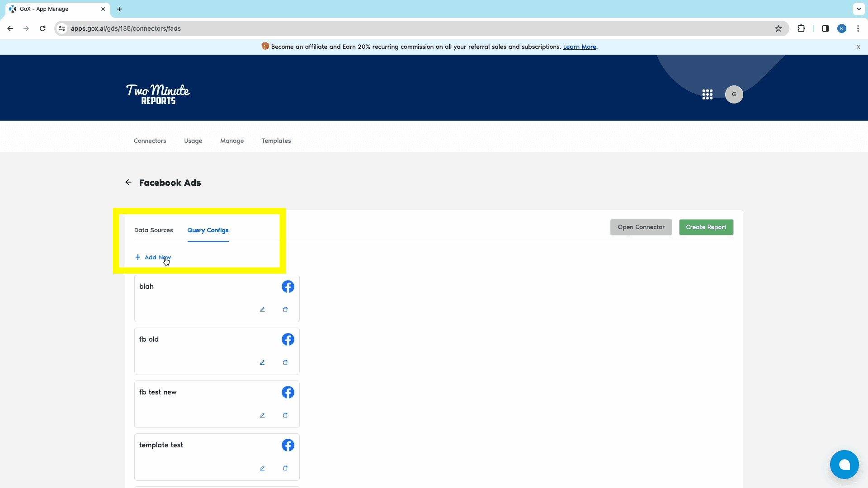Open the apps grid menu
Image resolution: width=868 pixels, height=488 pixels.
tap(708, 94)
